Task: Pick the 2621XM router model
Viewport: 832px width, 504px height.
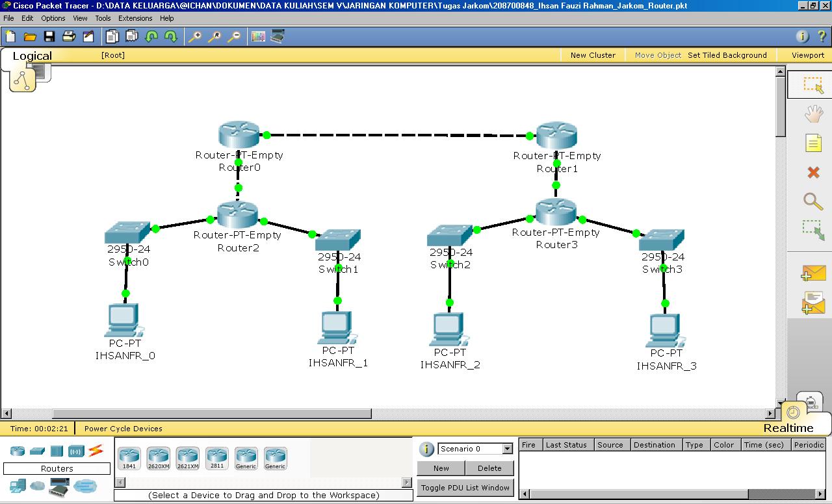Action: point(187,458)
